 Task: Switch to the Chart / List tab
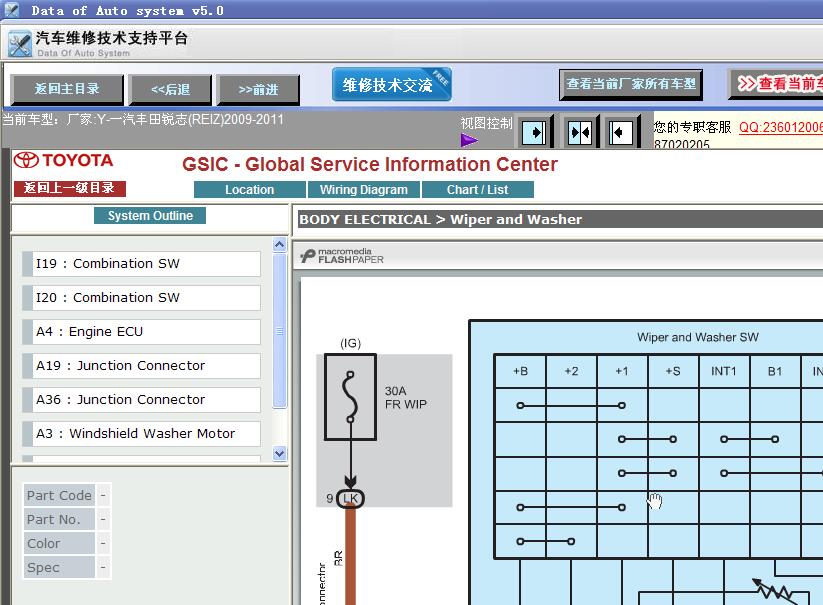click(x=478, y=189)
